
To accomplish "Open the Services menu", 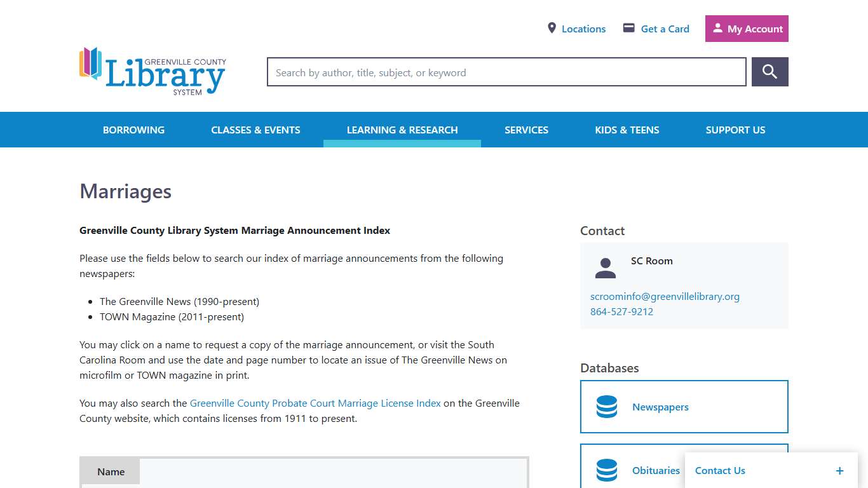I will click(526, 130).
